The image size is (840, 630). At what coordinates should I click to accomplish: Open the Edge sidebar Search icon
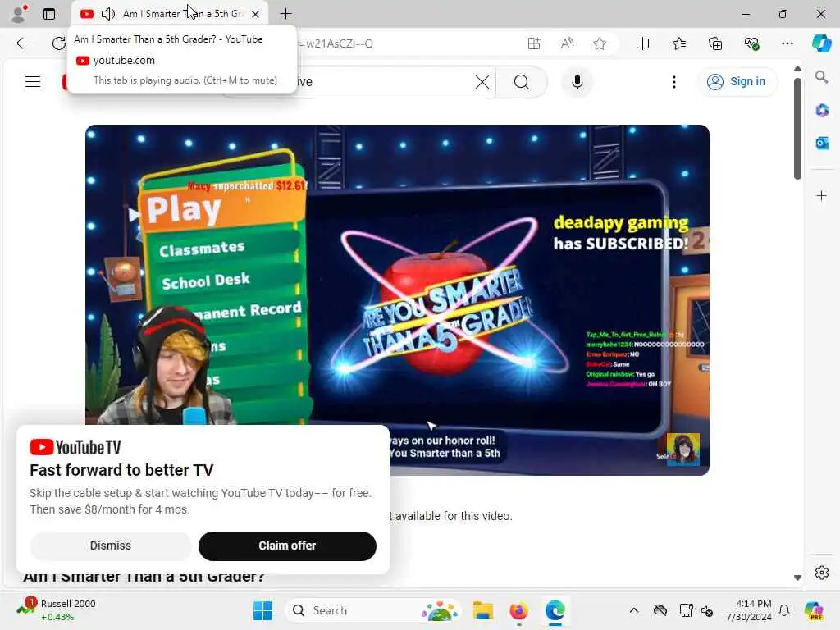[821, 77]
